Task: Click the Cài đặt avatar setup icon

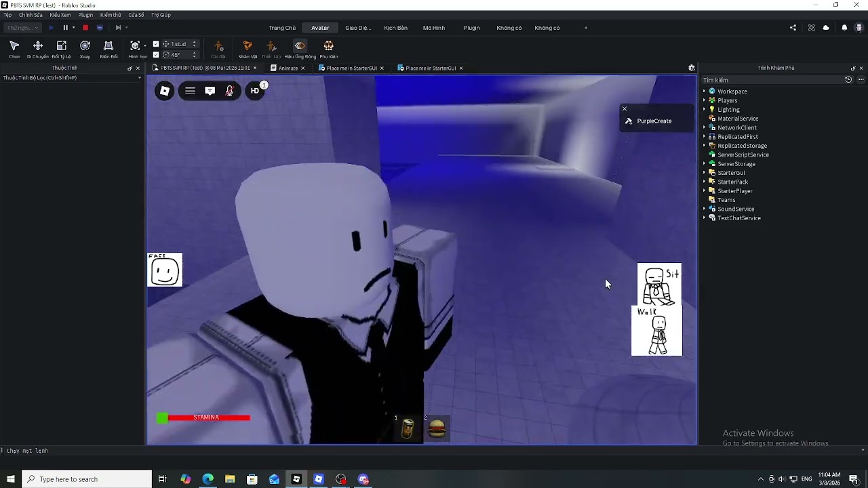Action: pyautogui.click(x=218, y=49)
